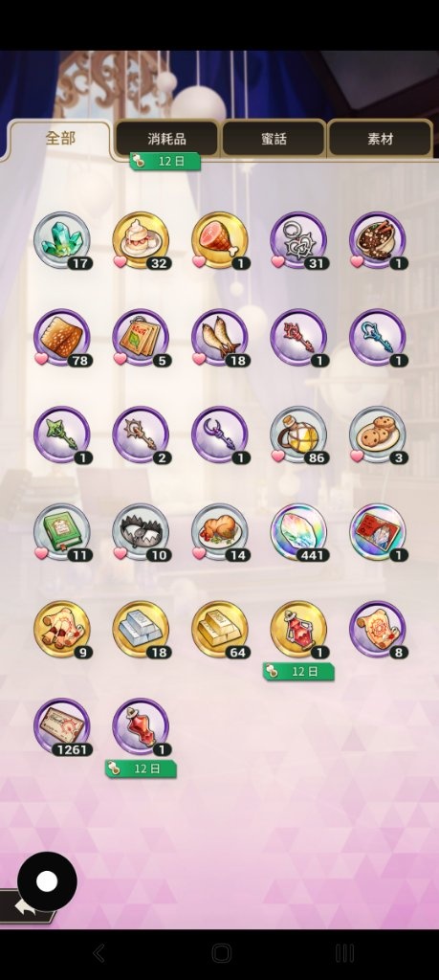Select the rainbow crystal item showing 441

pyautogui.click(x=298, y=532)
